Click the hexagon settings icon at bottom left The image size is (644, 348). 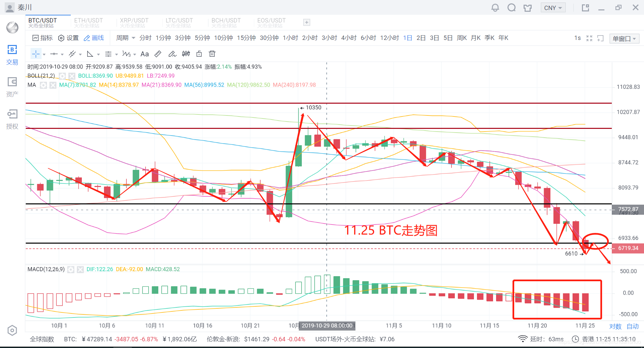click(x=12, y=331)
